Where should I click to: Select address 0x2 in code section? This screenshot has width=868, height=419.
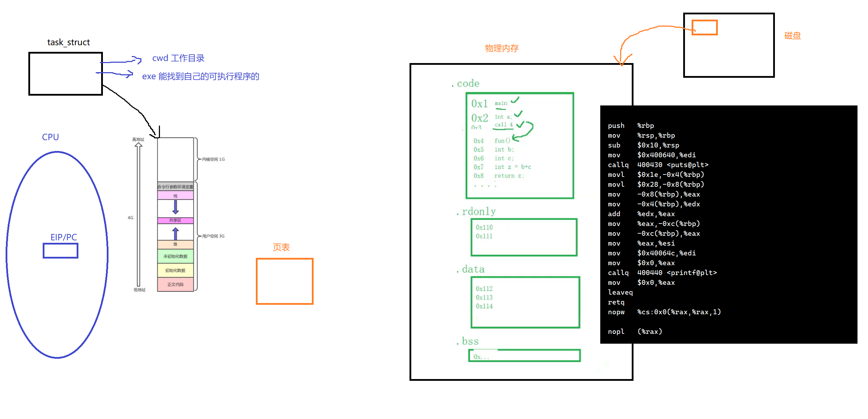(479, 118)
